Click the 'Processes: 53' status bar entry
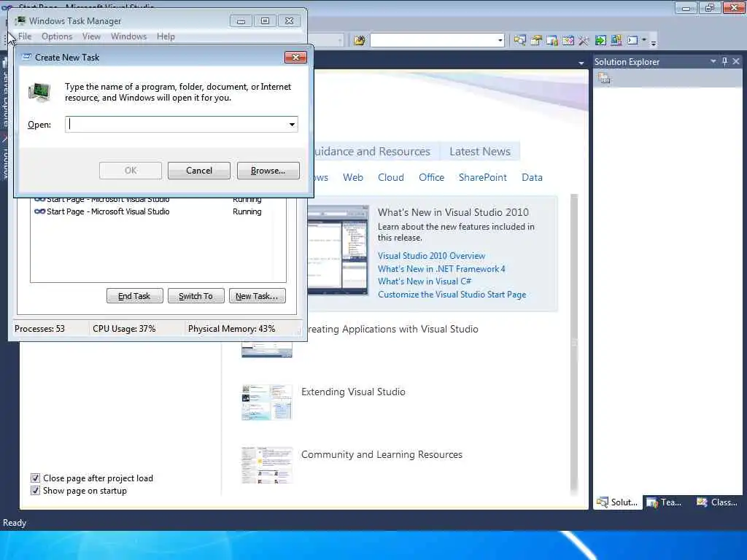 point(39,329)
